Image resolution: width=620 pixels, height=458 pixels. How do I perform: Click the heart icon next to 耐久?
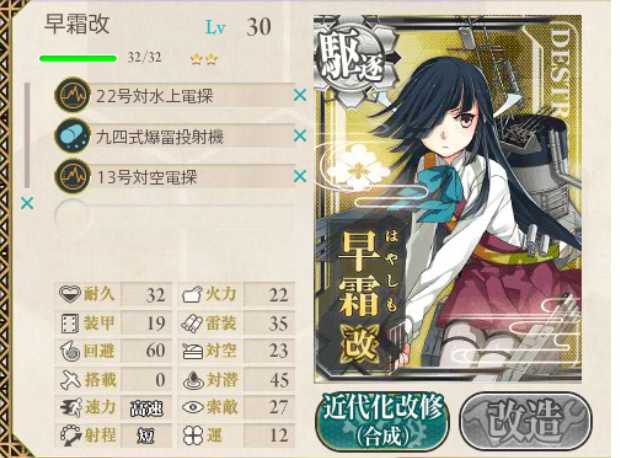pyautogui.click(x=70, y=294)
